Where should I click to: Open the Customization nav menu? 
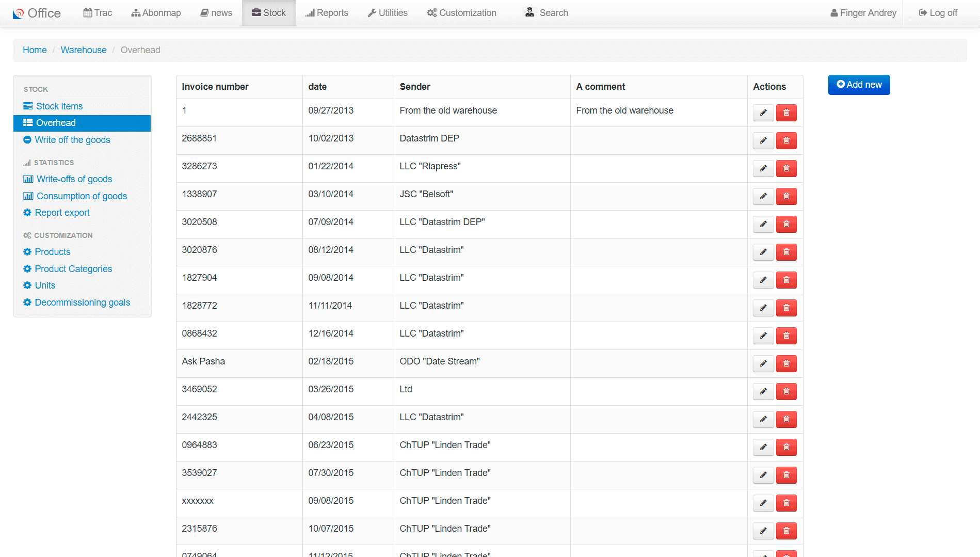[x=462, y=13]
